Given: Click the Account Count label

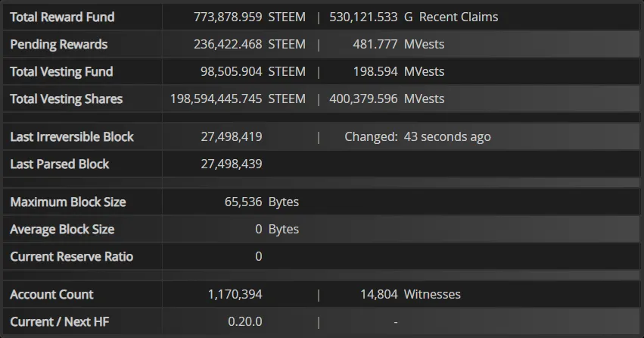Looking at the screenshot, I should tap(51, 294).
